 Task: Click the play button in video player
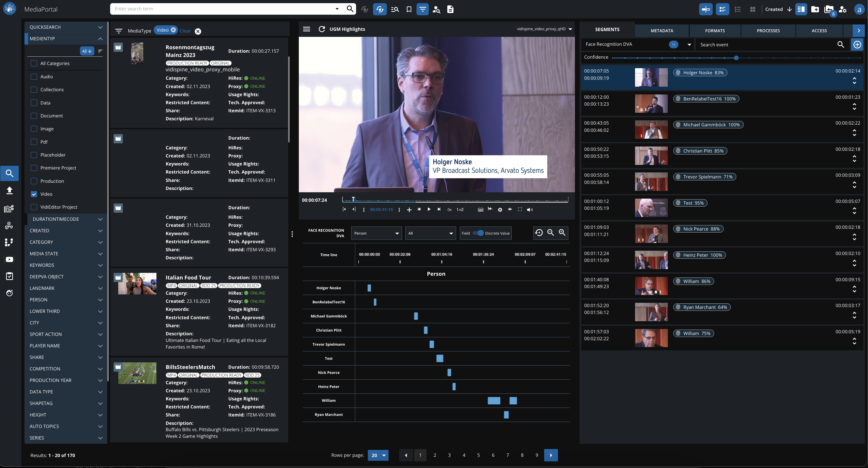pos(429,209)
